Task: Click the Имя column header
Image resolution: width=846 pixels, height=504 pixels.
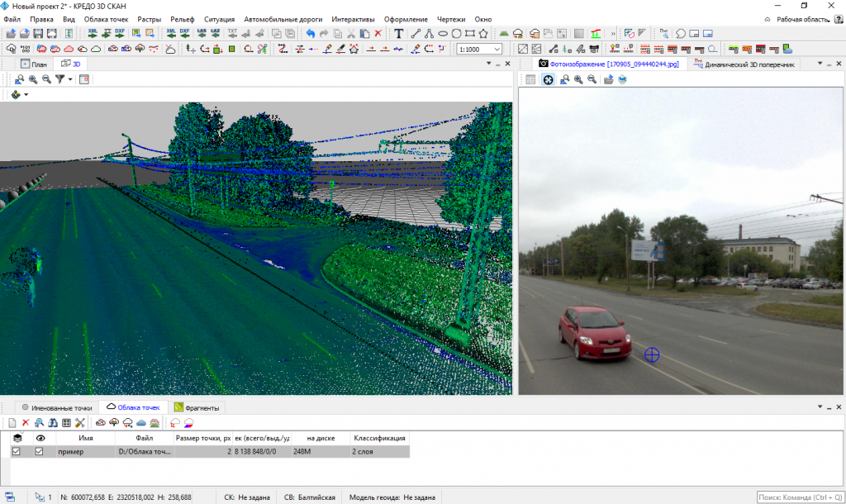Action: [x=85, y=438]
